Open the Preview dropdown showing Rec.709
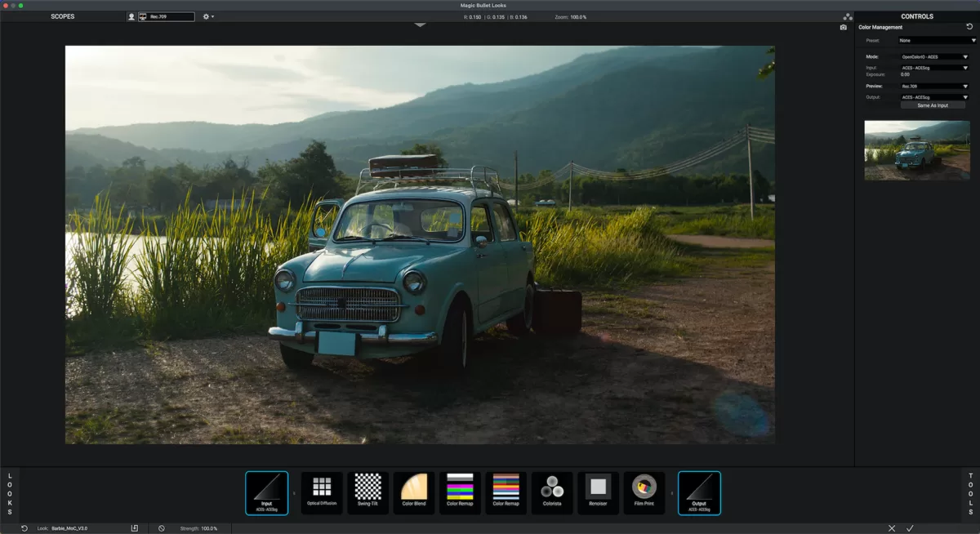This screenshot has height=534, width=980. coord(934,87)
